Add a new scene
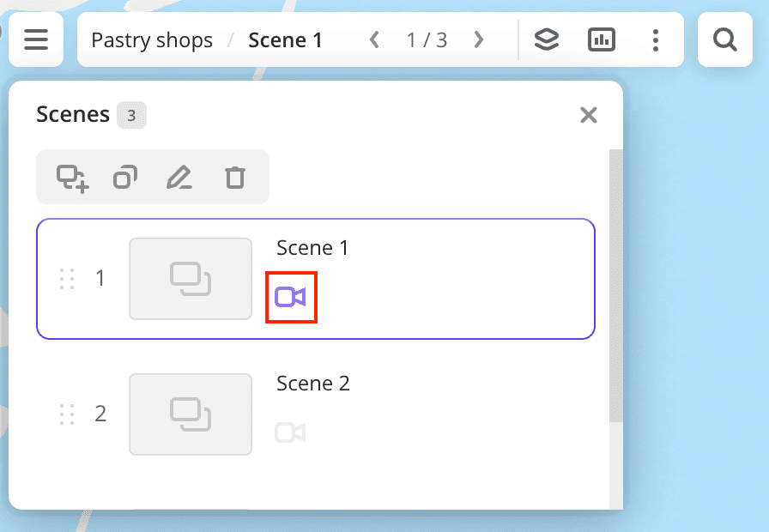The image size is (769, 532). coord(72,178)
